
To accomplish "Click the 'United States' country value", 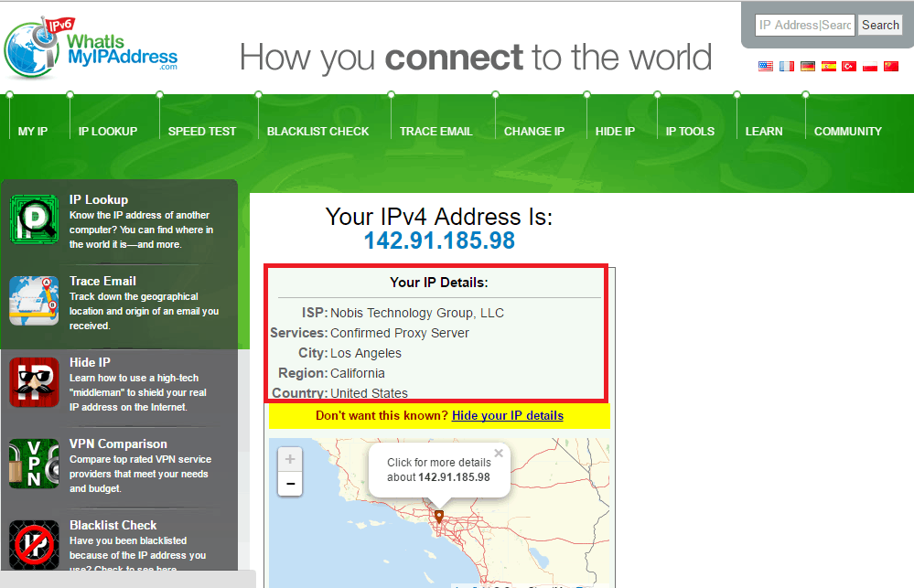I will pyautogui.click(x=369, y=393).
